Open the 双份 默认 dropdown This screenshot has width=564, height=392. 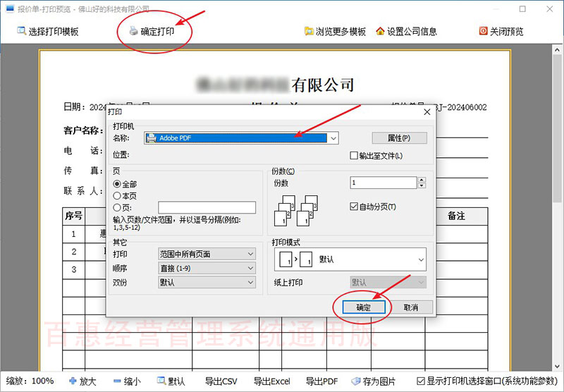point(207,283)
